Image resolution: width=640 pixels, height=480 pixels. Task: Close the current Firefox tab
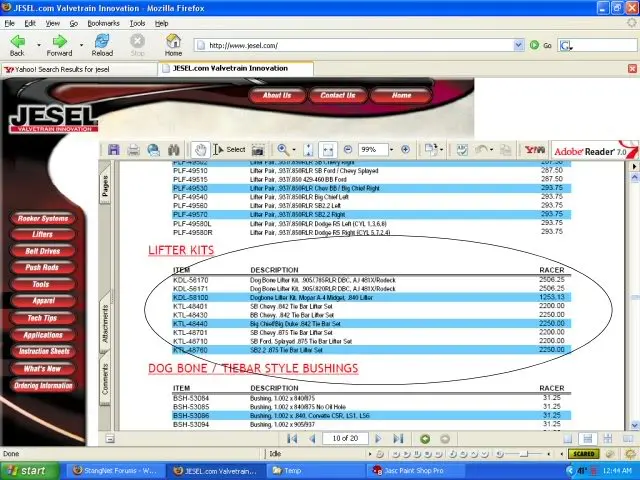[x=632, y=69]
